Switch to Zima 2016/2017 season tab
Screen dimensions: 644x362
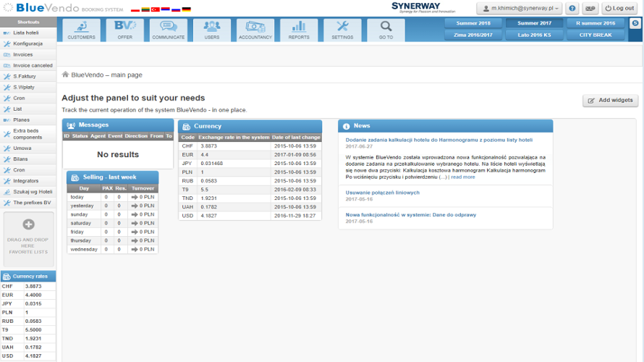pyautogui.click(x=473, y=35)
